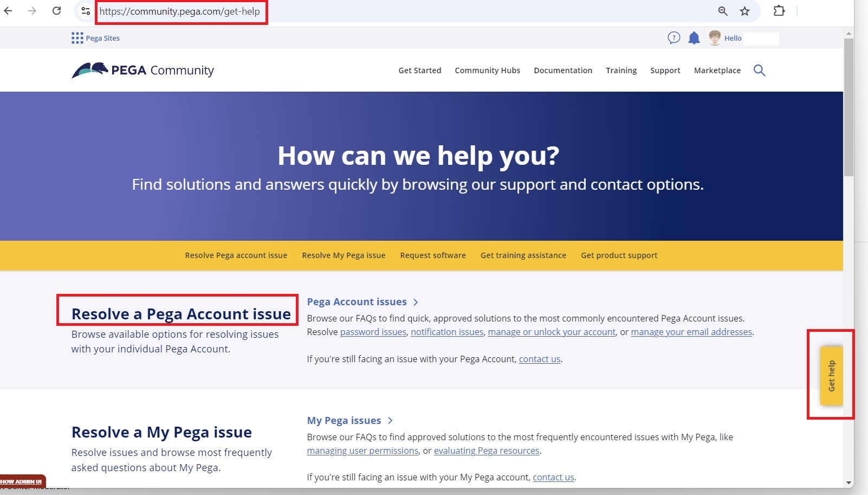Viewport: 868px width, 495px height.
Task: Follow managing user permissions link
Action: [362, 451]
